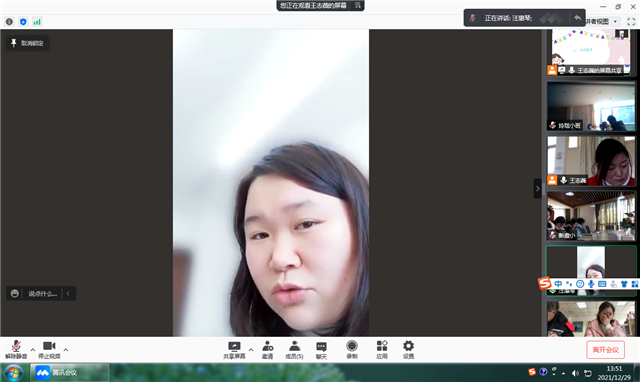Start Recording (录制)
This screenshot has height=382, width=640.
pos(352,350)
